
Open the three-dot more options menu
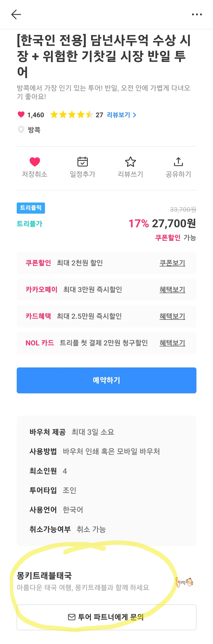[x=197, y=15]
